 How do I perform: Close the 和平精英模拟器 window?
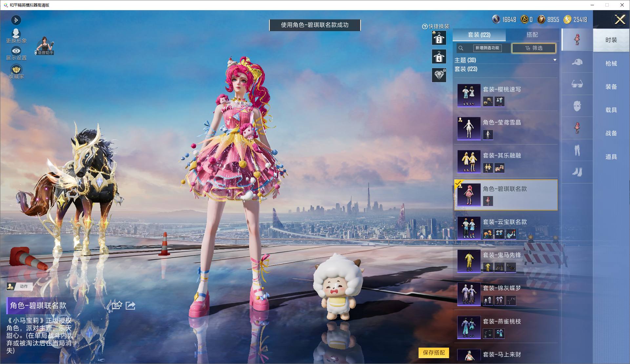622,5
